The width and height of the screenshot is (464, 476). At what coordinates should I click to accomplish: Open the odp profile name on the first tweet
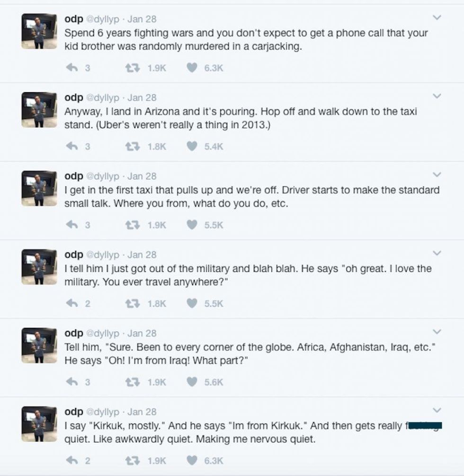coord(73,19)
